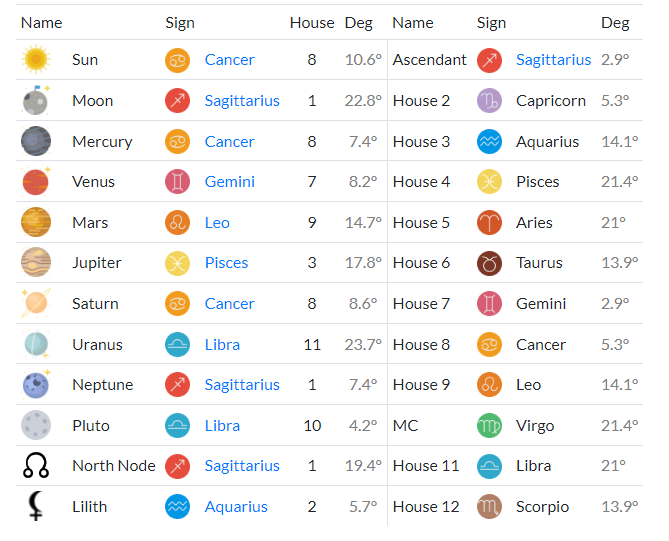
Task: Click the Mars planet icon
Action: tap(36, 222)
